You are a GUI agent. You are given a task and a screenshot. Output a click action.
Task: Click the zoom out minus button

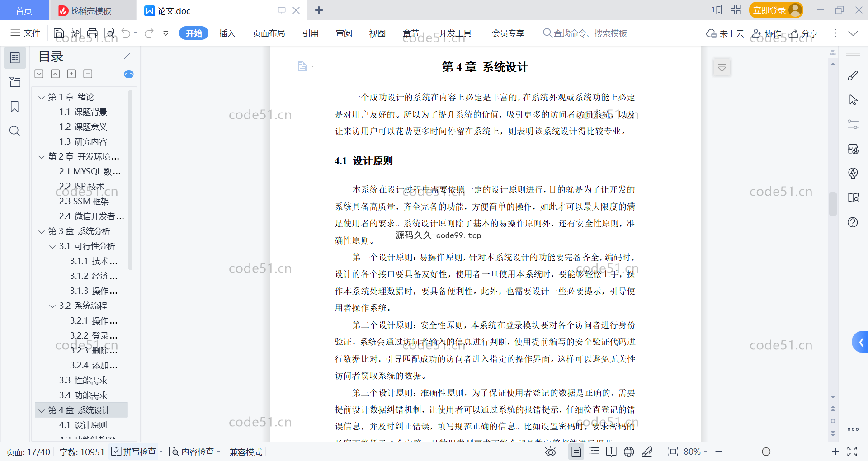tap(719, 452)
